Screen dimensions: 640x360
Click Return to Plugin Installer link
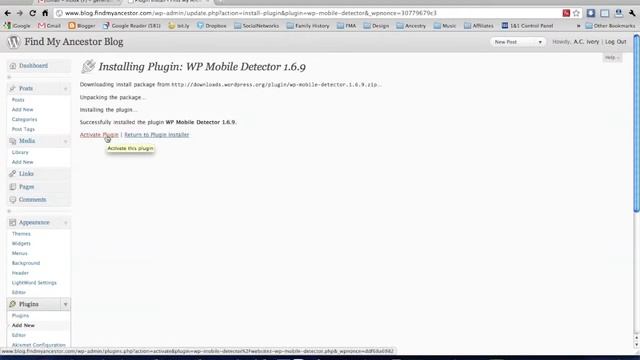(157, 135)
